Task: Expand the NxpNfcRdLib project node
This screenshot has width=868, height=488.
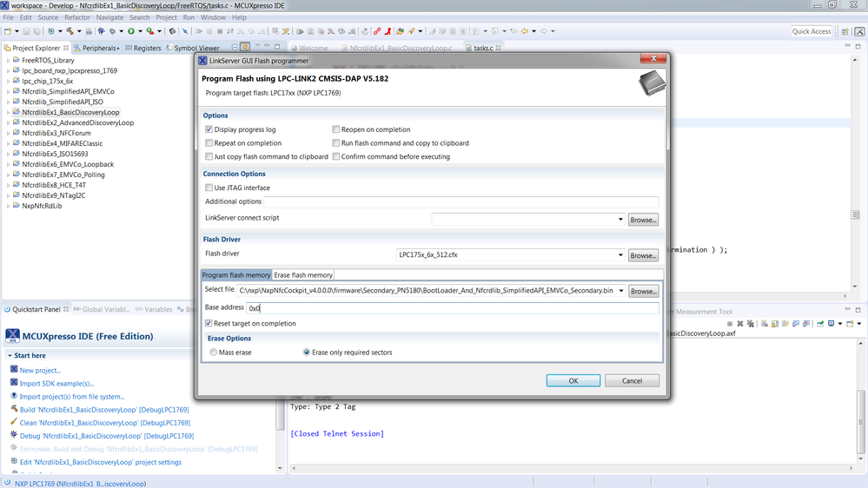Action: pyautogui.click(x=8, y=206)
